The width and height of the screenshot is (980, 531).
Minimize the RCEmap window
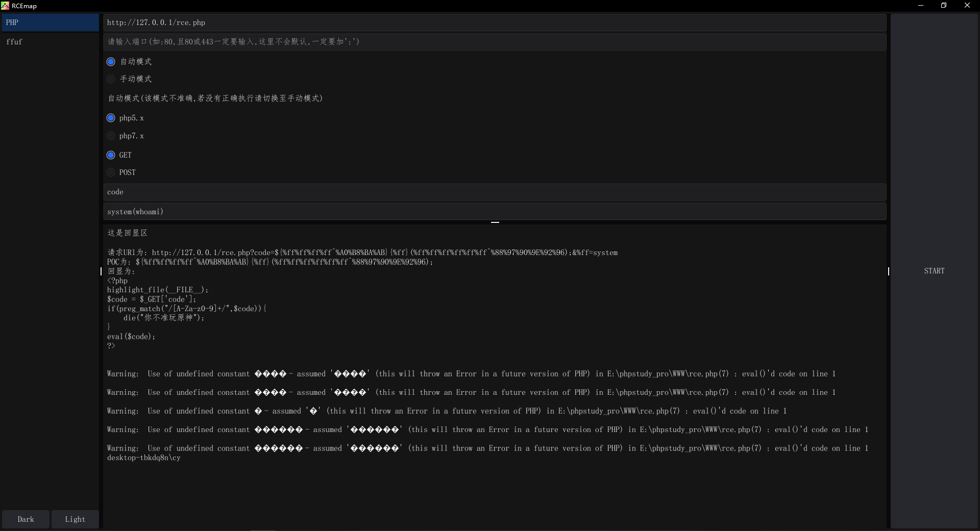click(921, 6)
